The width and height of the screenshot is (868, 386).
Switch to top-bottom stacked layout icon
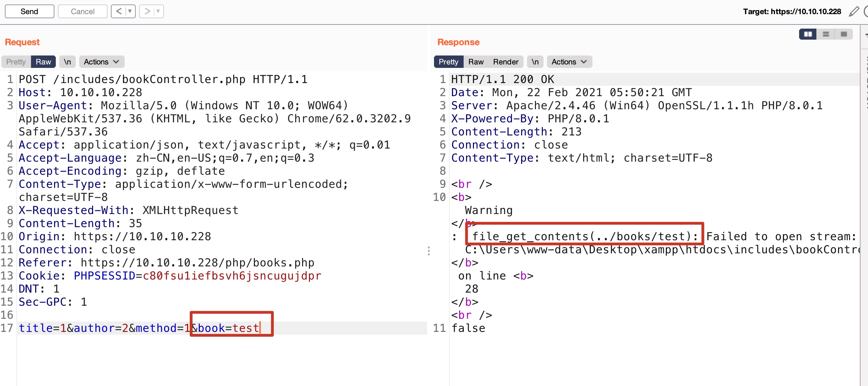tap(826, 34)
